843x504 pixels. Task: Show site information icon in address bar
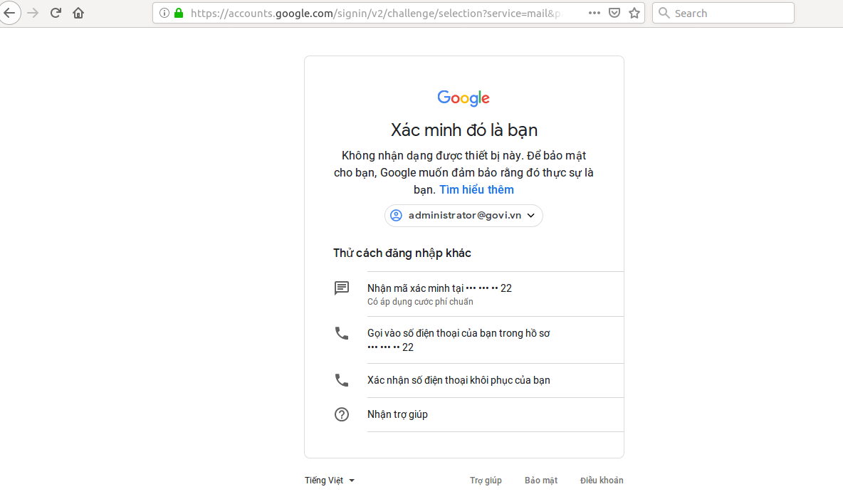[x=164, y=13]
